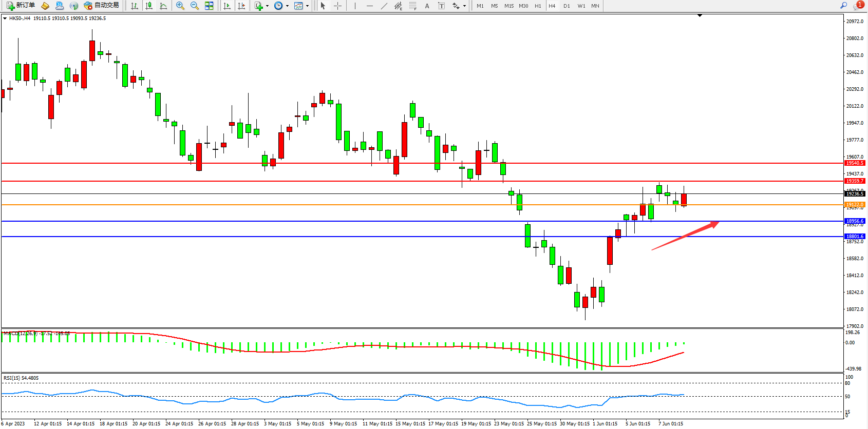Switch chart to candlestick mode
The width and height of the screenshot is (868, 429).
coord(149,6)
